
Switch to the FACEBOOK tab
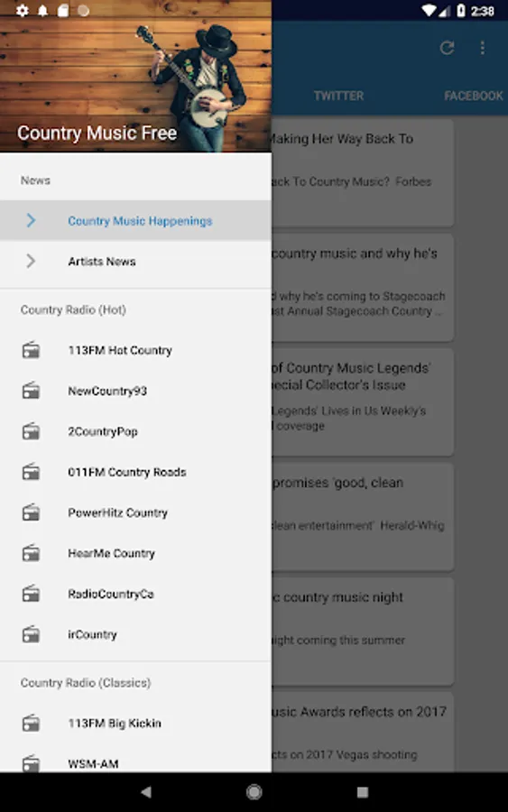pyautogui.click(x=474, y=96)
